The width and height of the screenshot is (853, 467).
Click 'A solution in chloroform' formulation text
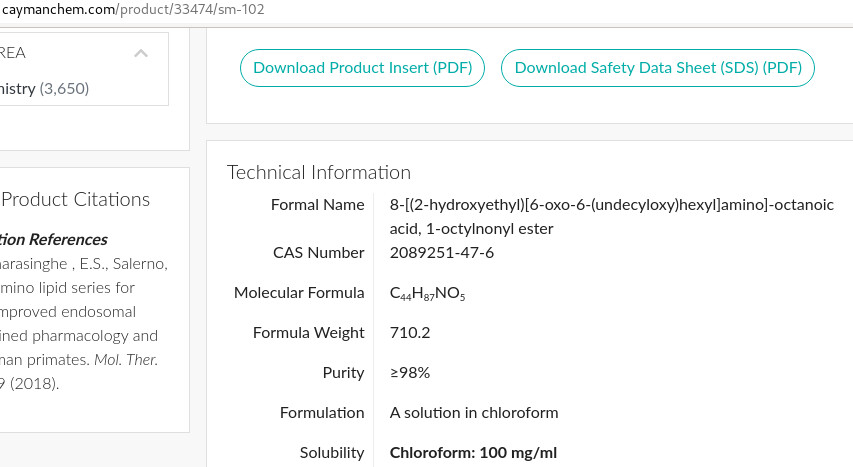click(x=474, y=412)
